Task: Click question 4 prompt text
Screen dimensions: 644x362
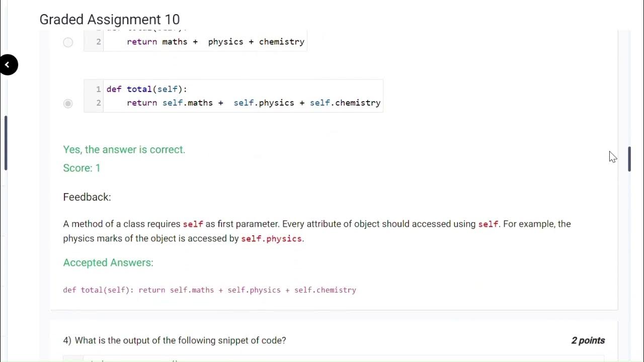Action: 175,340
